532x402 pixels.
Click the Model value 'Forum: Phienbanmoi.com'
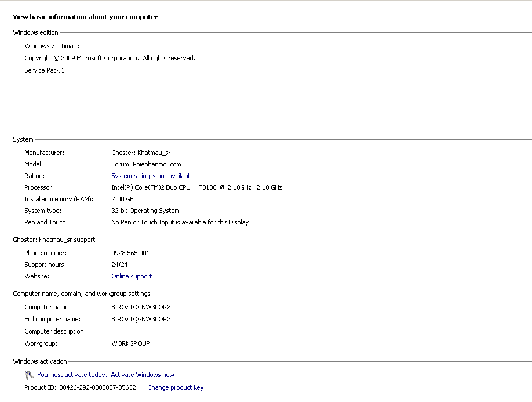[x=146, y=164]
